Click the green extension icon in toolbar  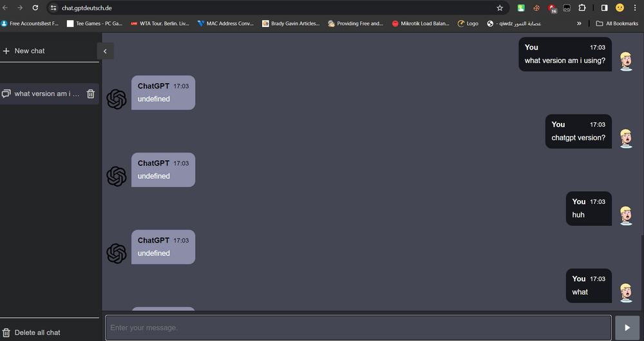click(x=521, y=8)
